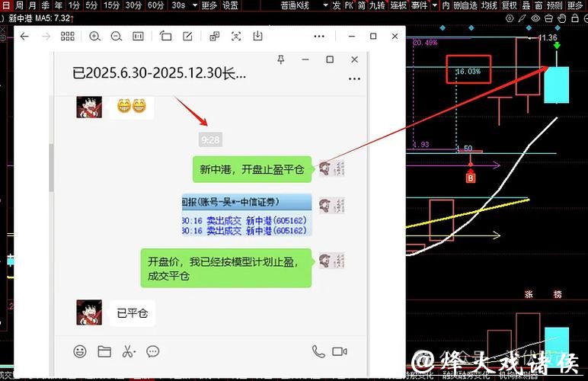Zoom in on the viewed image
Image resolution: width=588 pixels, height=381 pixels.
pos(94,37)
